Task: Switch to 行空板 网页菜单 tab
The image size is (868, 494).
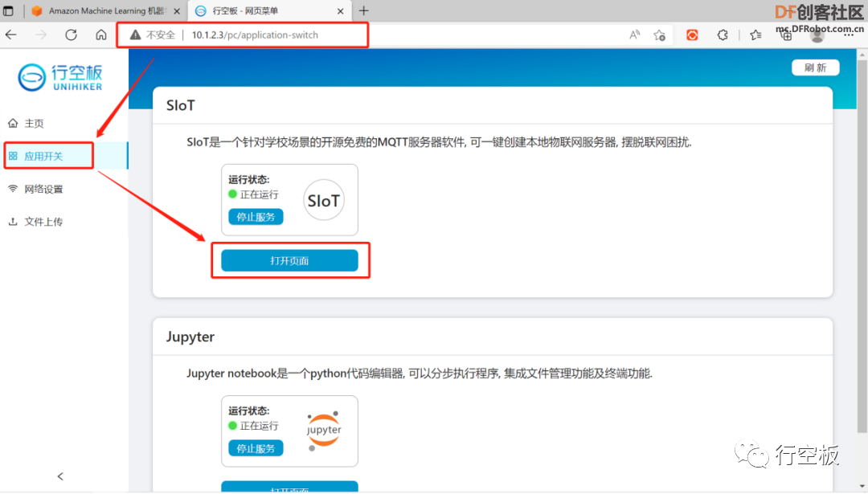Action: click(269, 11)
